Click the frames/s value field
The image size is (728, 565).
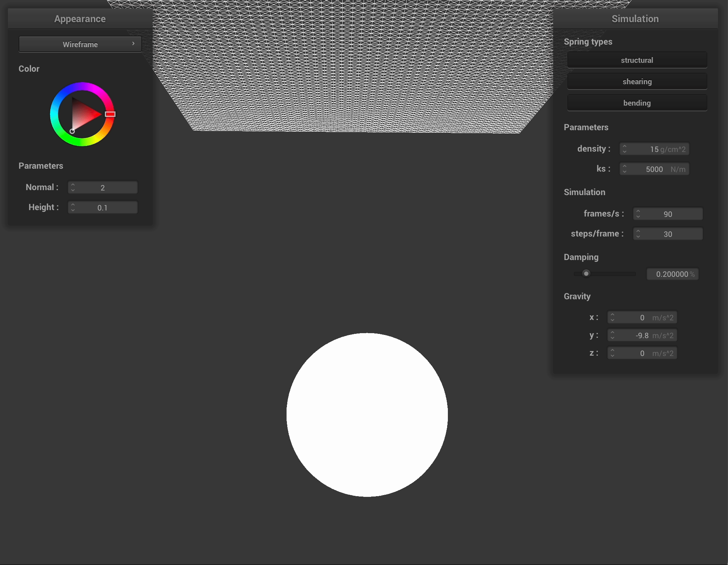pyautogui.click(x=668, y=214)
